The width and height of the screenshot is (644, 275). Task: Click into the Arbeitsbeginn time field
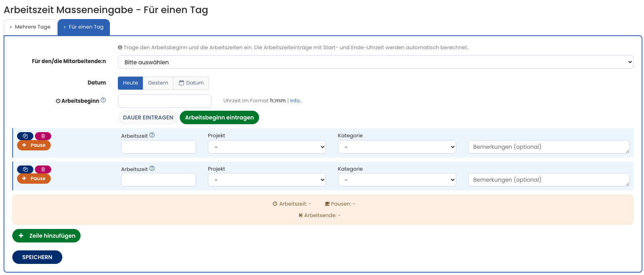pyautogui.click(x=164, y=101)
